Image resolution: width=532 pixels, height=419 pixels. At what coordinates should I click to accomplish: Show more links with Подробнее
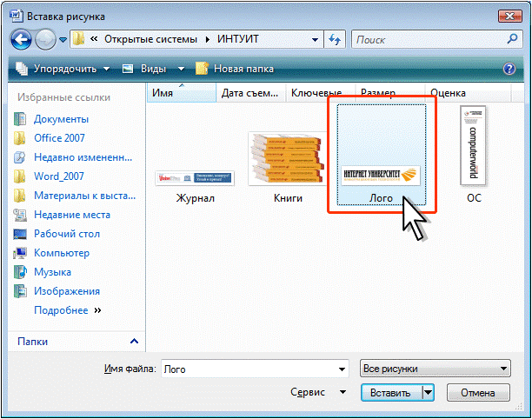[68, 310]
